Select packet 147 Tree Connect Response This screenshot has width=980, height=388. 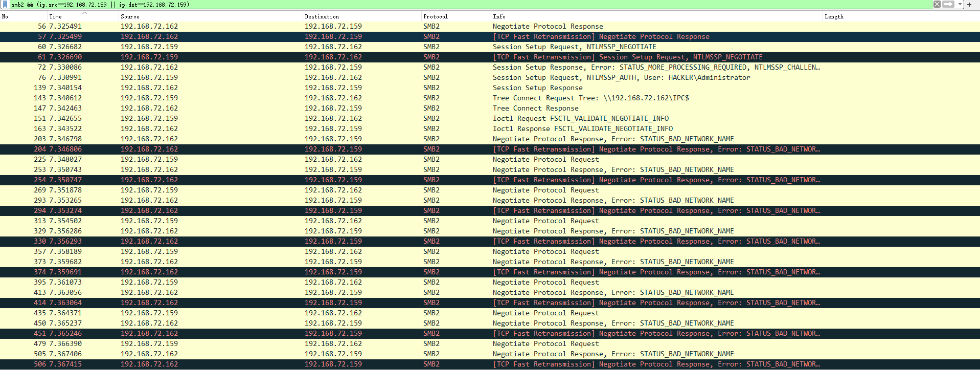[490, 109]
